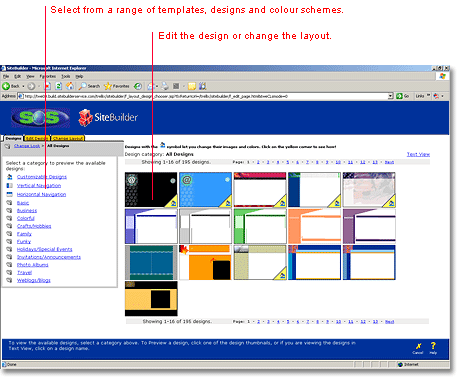Viewport: 459px width, 380px height.
Task: Open the Basic category link
Action: (23, 203)
